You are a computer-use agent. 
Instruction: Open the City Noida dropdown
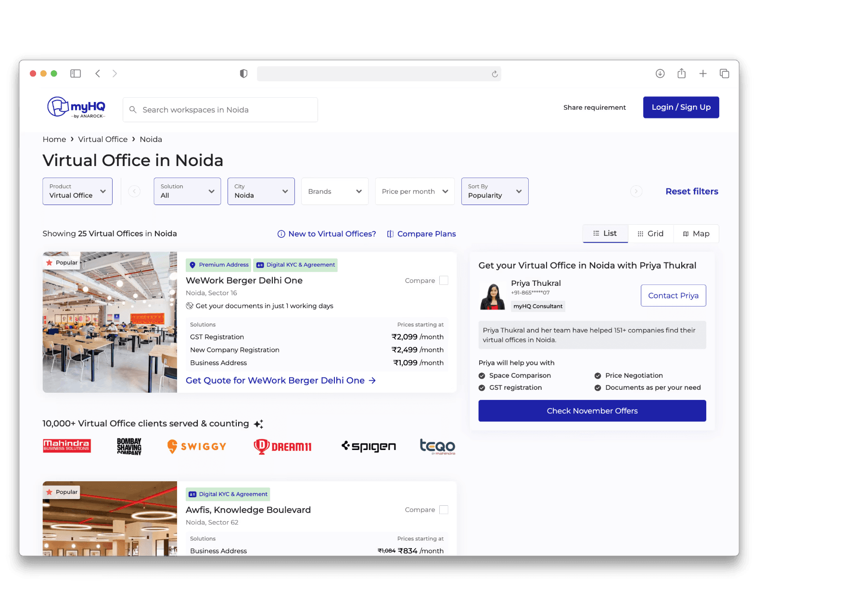coord(261,192)
